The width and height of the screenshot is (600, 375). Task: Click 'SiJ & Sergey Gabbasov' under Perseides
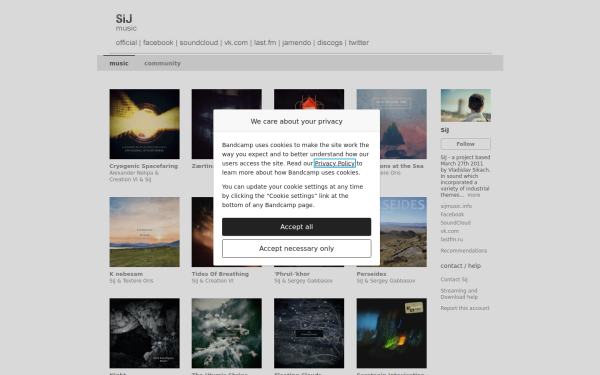click(386, 281)
